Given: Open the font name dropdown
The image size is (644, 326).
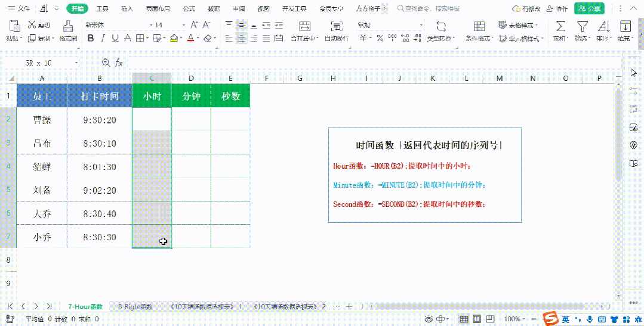Looking at the screenshot, I should (152, 26).
